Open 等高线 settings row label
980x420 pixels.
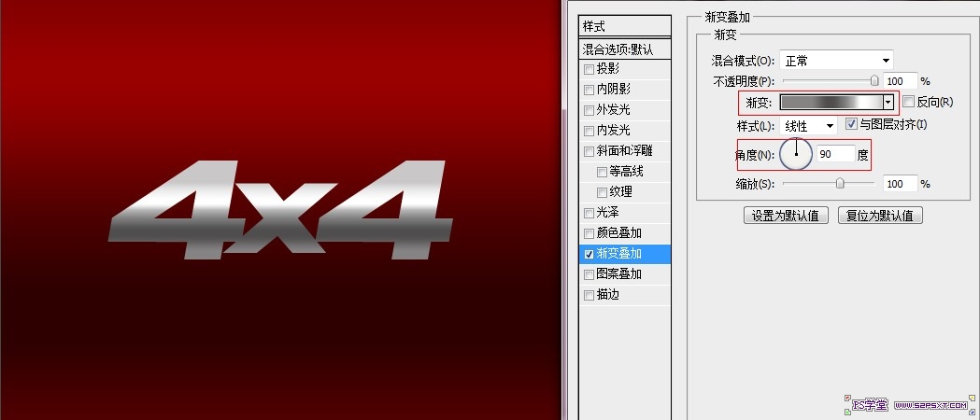626,172
